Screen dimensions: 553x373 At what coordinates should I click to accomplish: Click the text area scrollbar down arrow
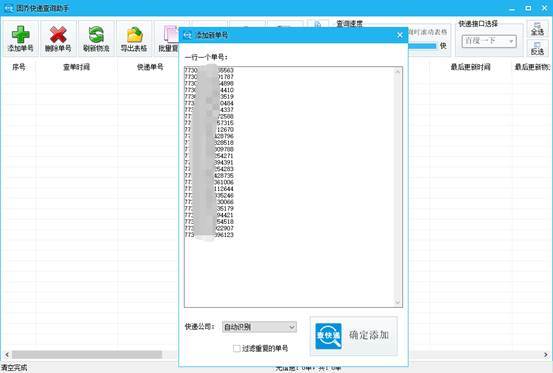[x=398, y=302]
